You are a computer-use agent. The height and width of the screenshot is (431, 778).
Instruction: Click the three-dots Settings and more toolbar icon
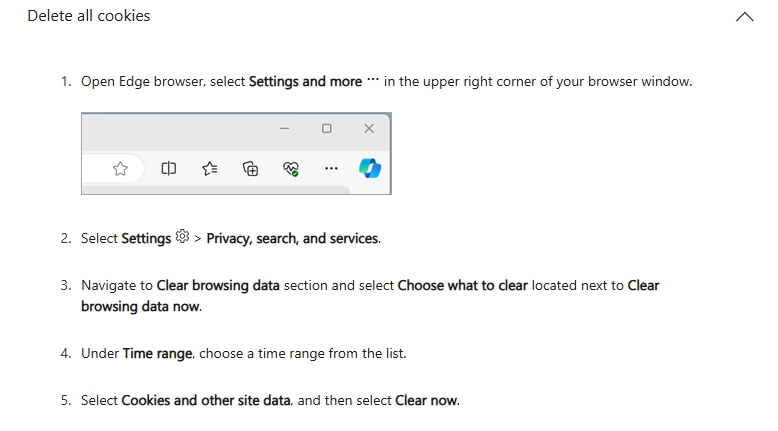tap(331, 169)
